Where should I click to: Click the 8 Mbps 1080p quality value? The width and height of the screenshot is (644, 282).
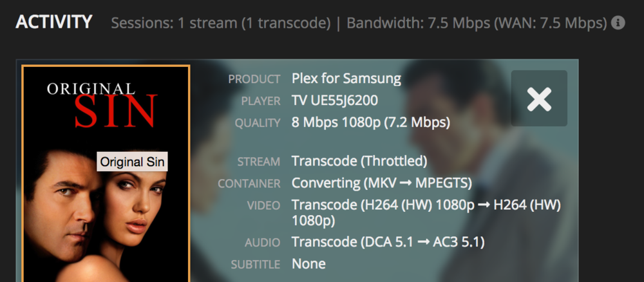[x=371, y=122]
